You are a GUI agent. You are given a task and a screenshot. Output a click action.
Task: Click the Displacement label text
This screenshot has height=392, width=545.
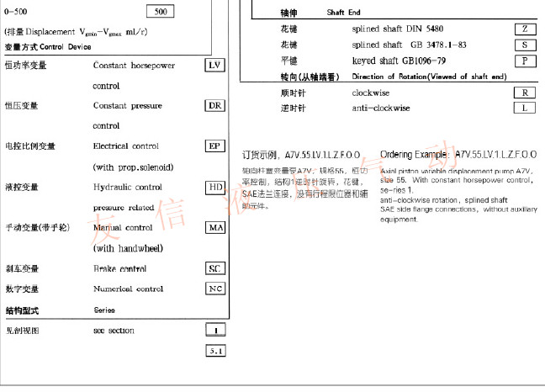coord(77,32)
